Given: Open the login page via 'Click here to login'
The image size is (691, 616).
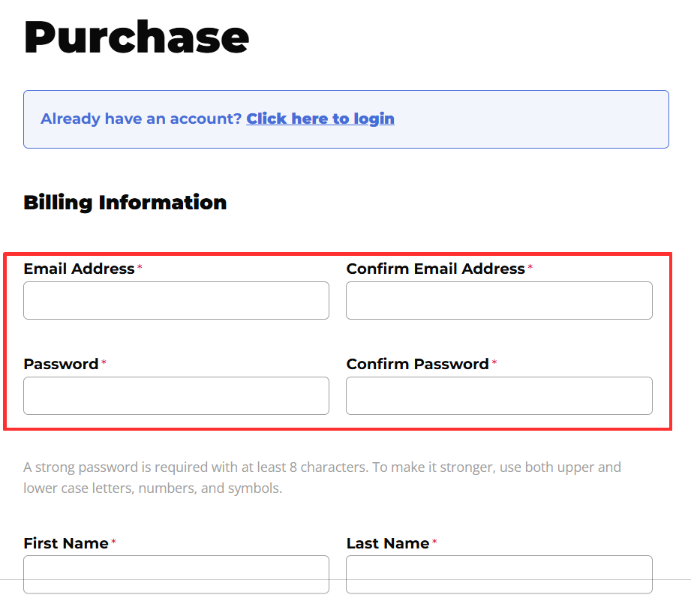Looking at the screenshot, I should pyautogui.click(x=320, y=118).
